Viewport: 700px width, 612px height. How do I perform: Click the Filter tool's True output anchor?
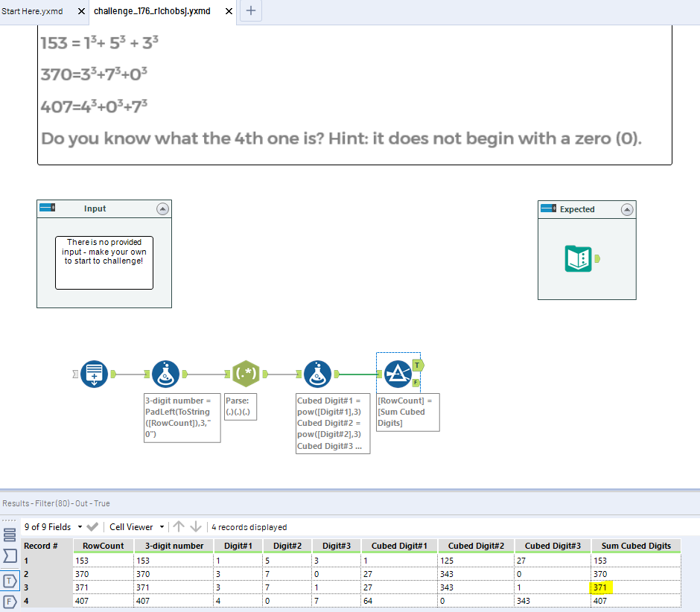coord(418,366)
